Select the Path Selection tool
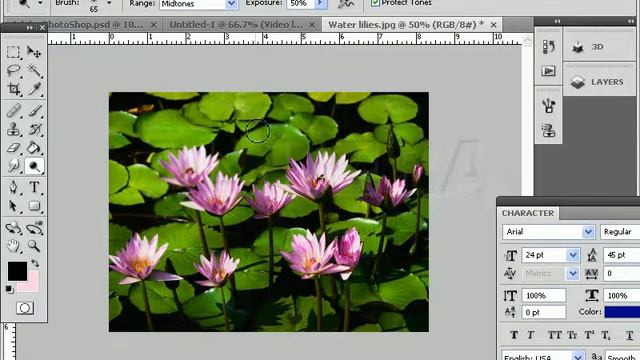This screenshot has width=640, height=360. [13, 206]
